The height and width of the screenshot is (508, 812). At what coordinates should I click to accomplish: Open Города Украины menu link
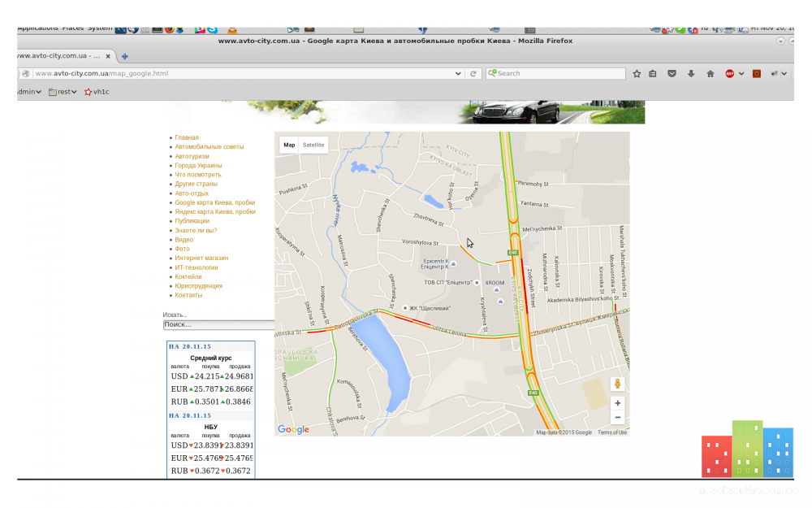pos(198,165)
